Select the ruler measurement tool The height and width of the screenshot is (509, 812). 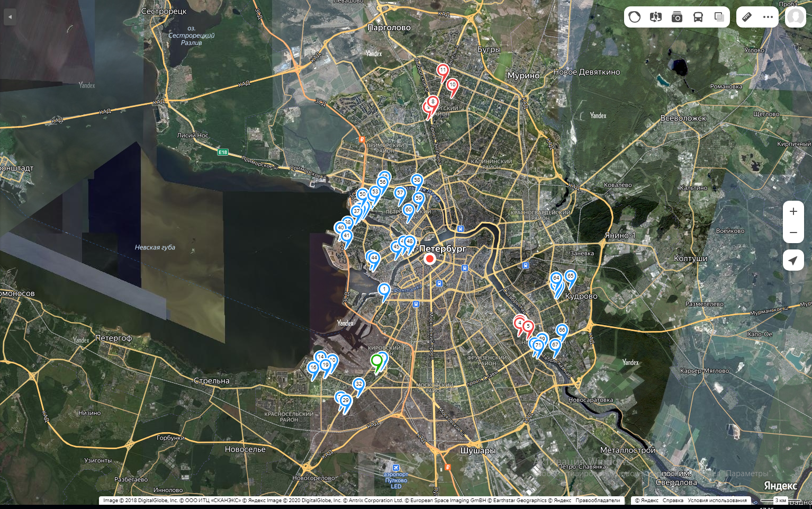(x=747, y=16)
